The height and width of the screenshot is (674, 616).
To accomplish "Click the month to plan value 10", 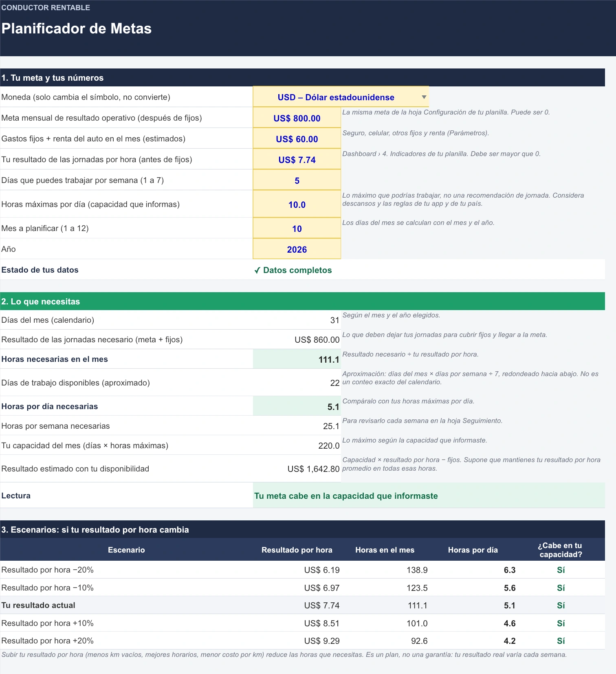I will click(297, 228).
